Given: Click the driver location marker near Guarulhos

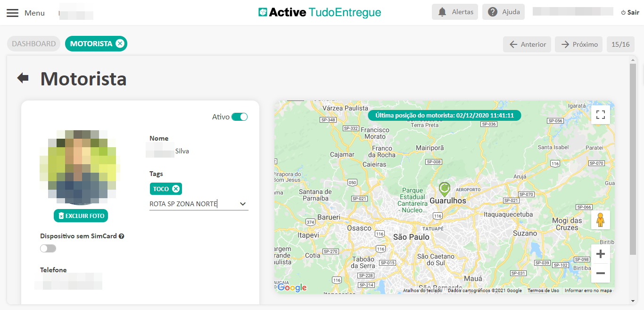Looking at the screenshot, I should coord(444,189).
